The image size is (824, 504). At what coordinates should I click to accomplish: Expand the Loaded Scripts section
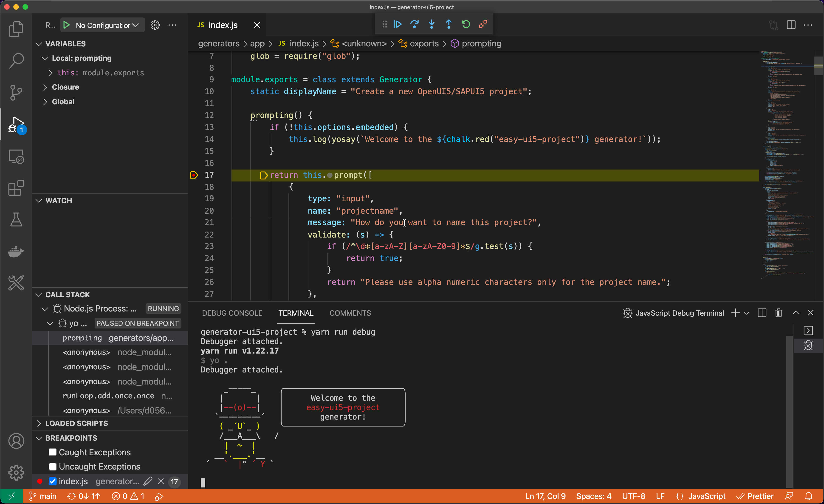click(76, 423)
